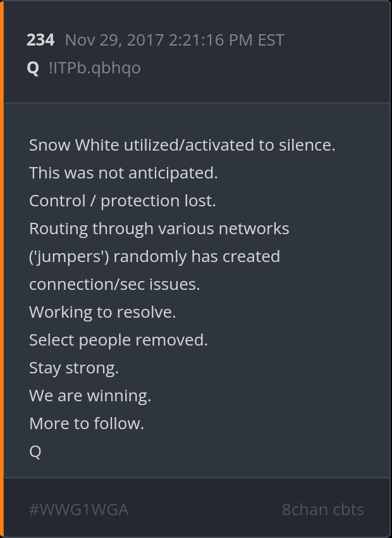Click the orange left border stripe
The image size is (392, 538).
pyautogui.click(x=2, y=269)
